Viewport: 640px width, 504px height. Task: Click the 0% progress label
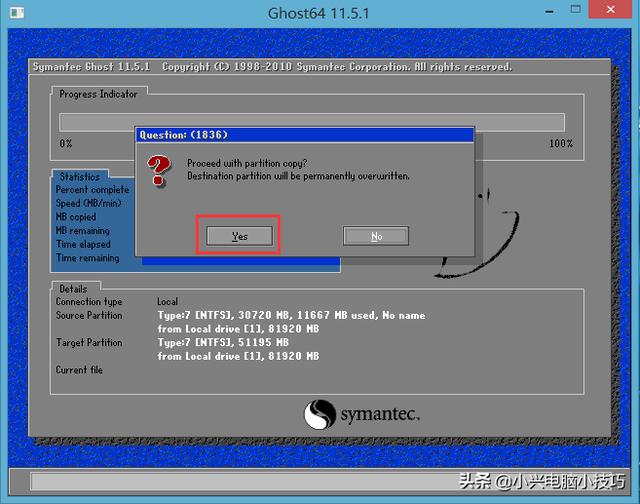[x=66, y=143]
